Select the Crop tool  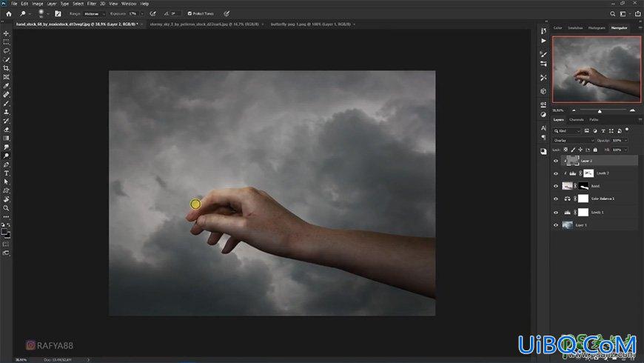tap(6, 68)
